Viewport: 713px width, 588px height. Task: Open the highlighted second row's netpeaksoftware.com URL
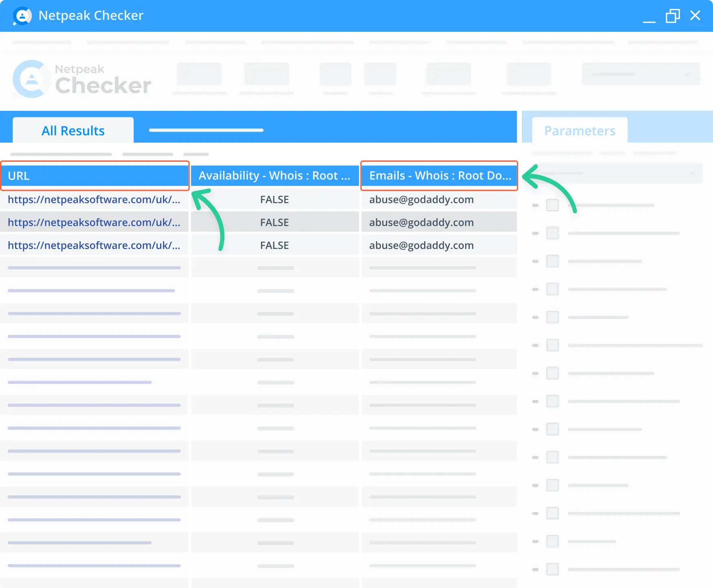pos(94,222)
